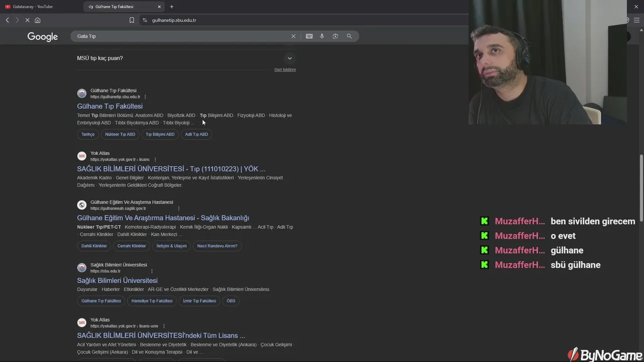The width and height of the screenshot is (644, 362).
Task: Edit the 'Gata Tıp' search box
Action: point(181,36)
